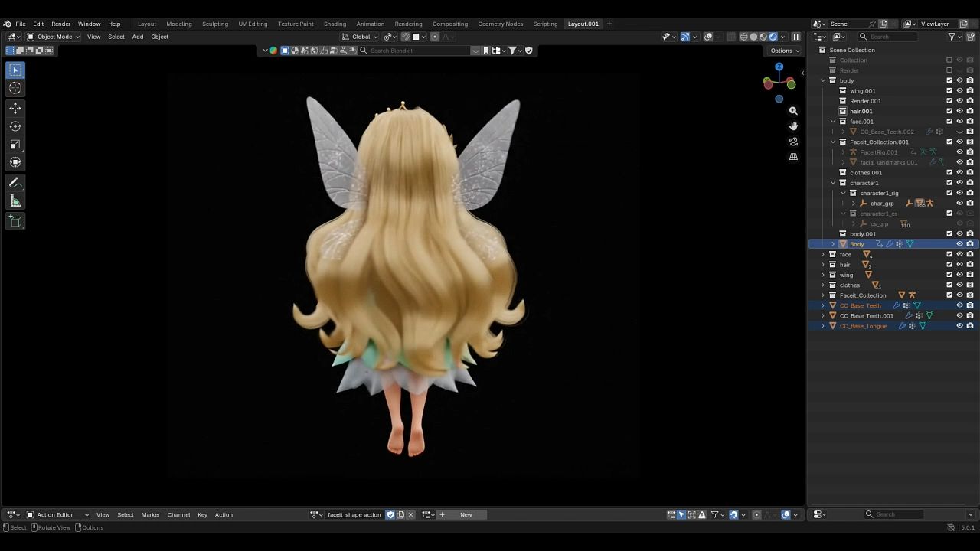
Task: Hide CC_Base_Tongue with its eye icon
Action: 959,326
